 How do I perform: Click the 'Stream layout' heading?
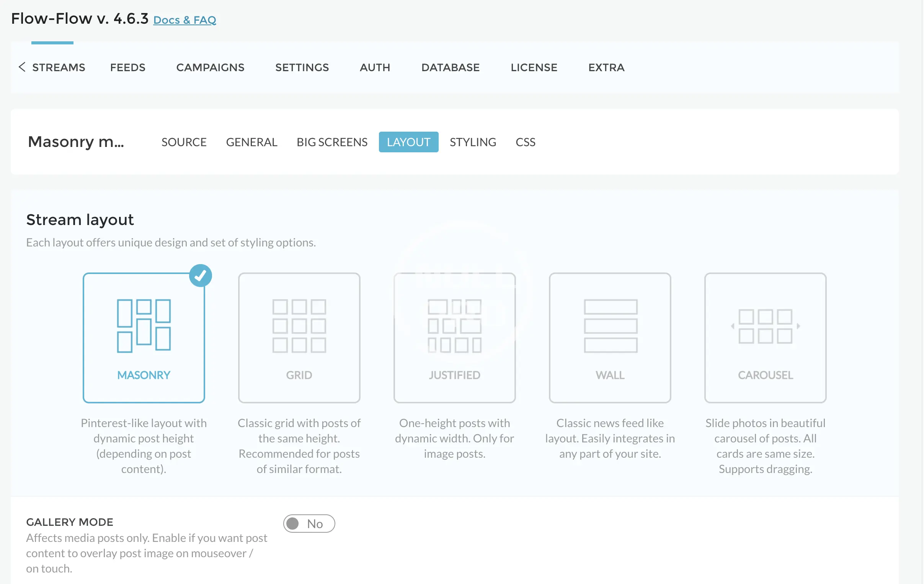click(x=80, y=220)
